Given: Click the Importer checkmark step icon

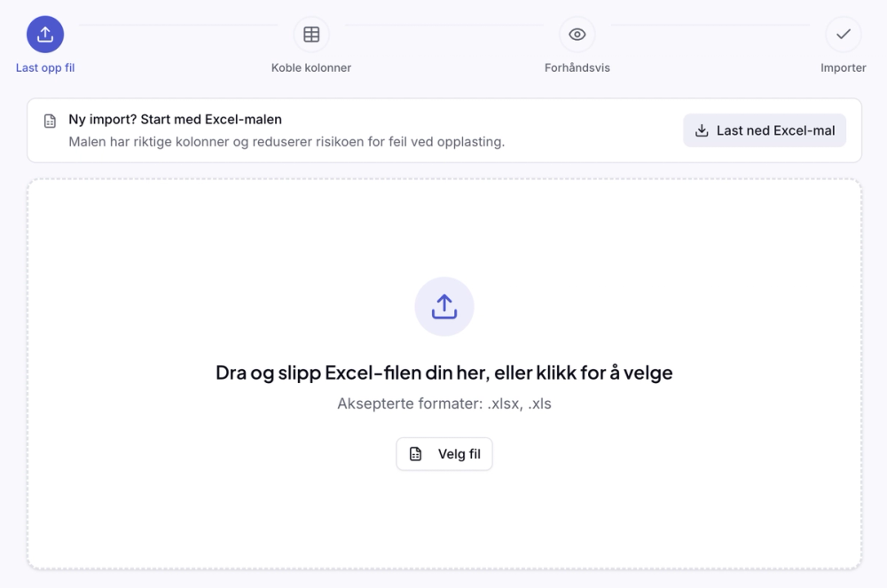Looking at the screenshot, I should point(843,35).
